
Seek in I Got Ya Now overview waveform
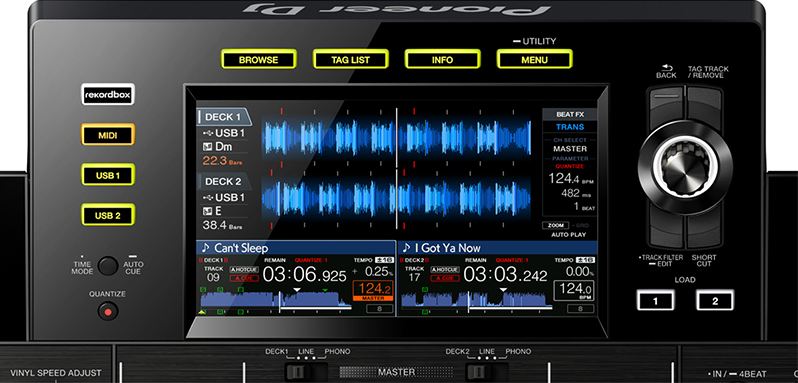(477, 300)
